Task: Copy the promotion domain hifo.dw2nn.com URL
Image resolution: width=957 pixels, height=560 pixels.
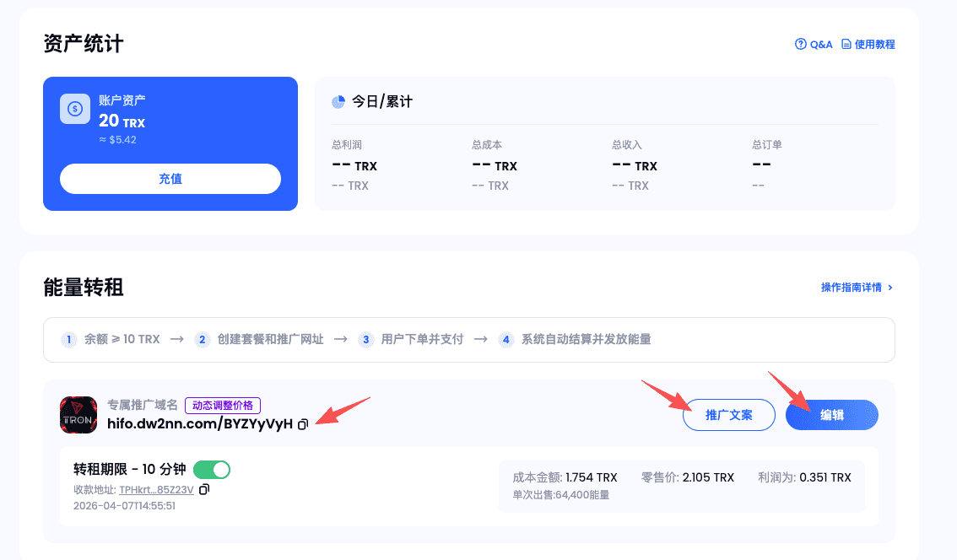Action: (x=303, y=424)
